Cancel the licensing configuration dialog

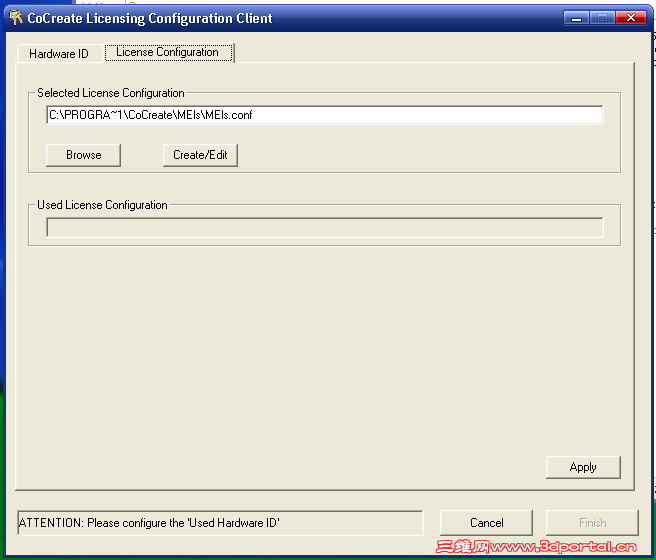[x=486, y=523]
